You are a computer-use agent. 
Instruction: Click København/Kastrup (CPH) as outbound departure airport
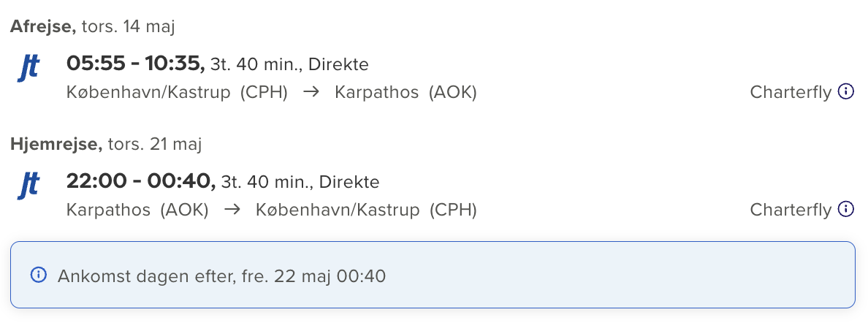point(177,93)
